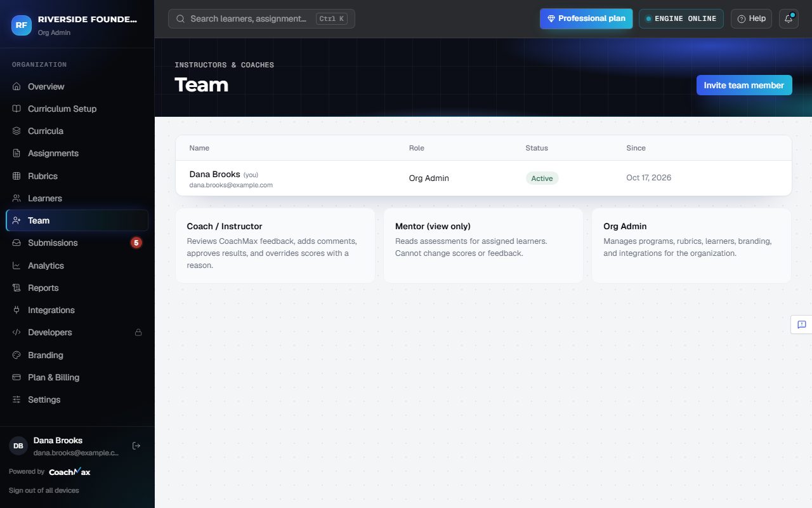
Task: Click the Oct 17, 2026 date cell
Action: click(x=648, y=178)
